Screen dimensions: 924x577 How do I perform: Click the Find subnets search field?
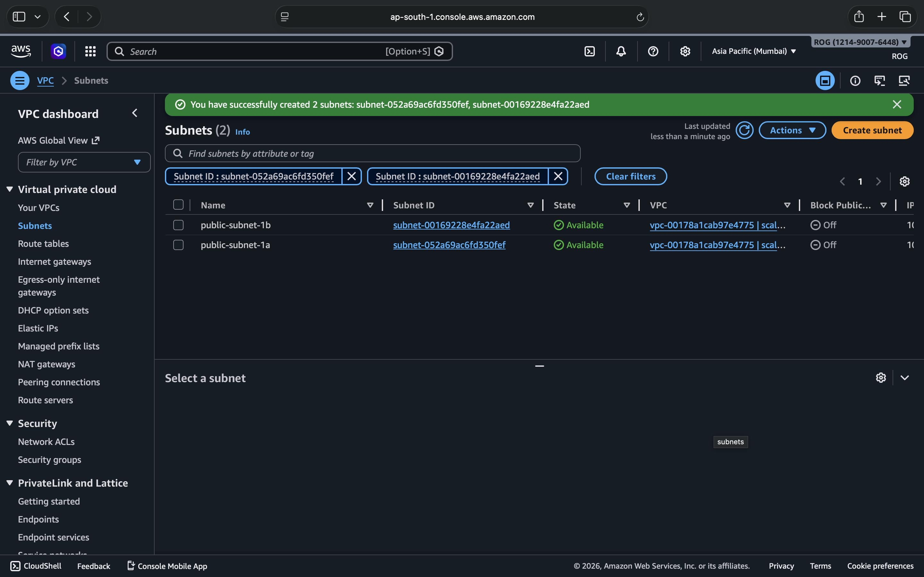(x=372, y=154)
